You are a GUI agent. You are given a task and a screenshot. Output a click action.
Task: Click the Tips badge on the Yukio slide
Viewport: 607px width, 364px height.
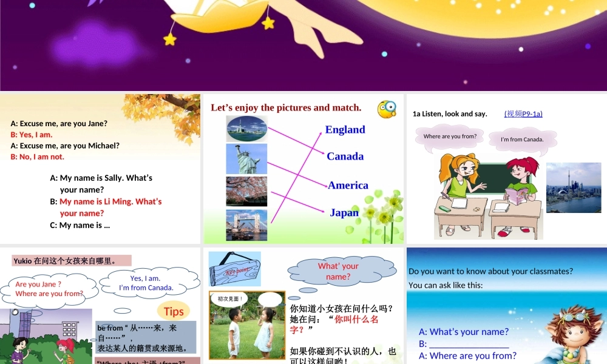tap(174, 311)
